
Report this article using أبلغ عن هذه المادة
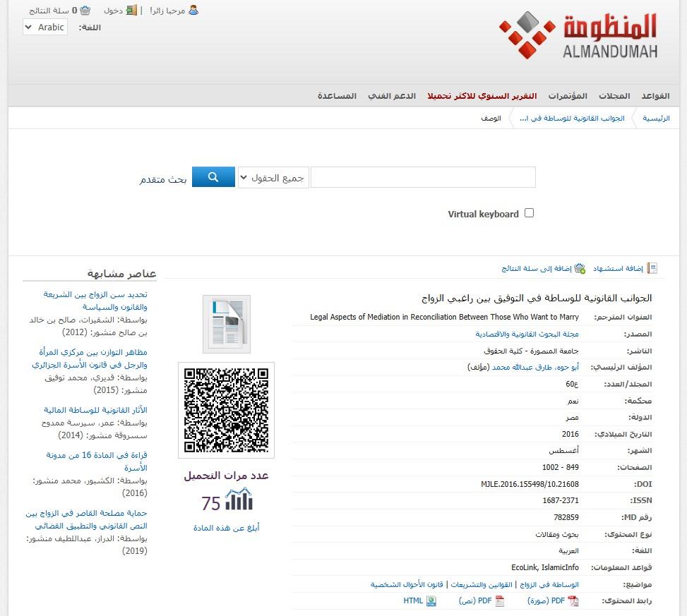(226, 527)
